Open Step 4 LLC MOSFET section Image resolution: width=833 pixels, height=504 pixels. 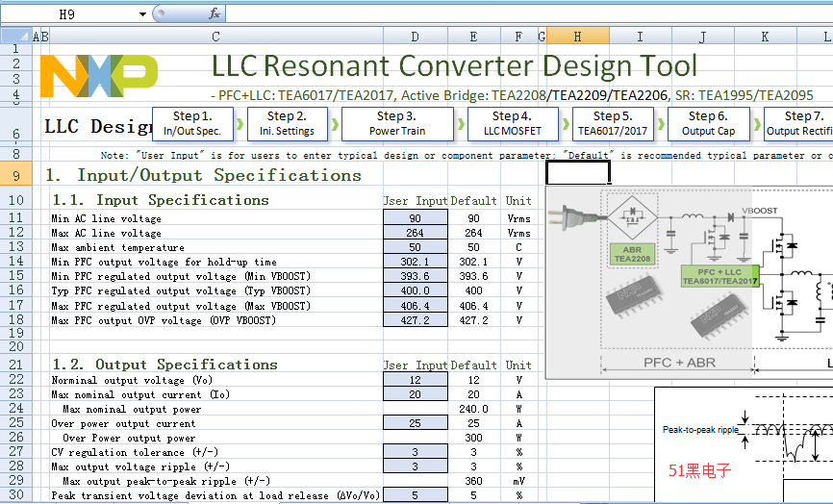(x=512, y=124)
